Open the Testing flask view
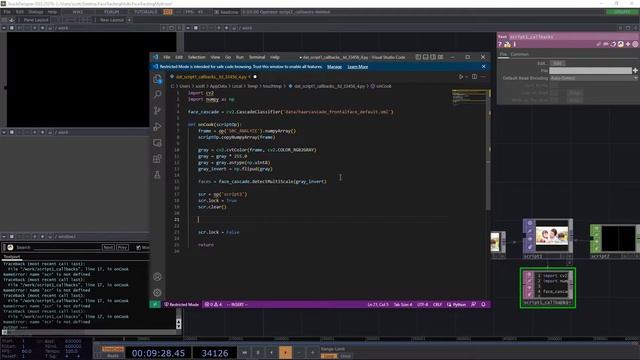The width and height of the screenshot is (640, 360). tap(157, 175)
